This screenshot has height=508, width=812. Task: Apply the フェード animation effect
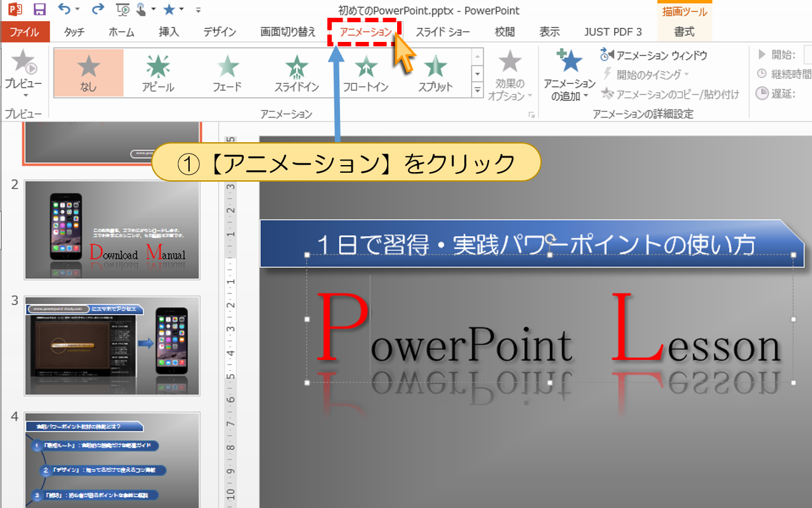click(x=228, y=73)
